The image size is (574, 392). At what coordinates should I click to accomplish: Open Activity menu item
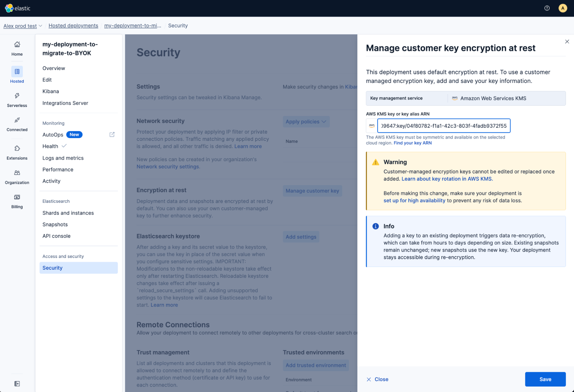pyautogui.click(x=51, y=181)
